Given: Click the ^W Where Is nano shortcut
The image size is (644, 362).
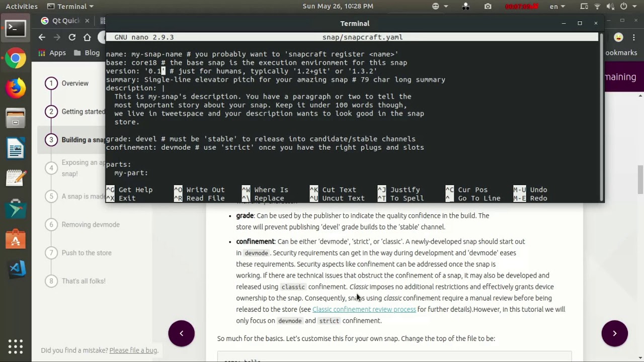Looking at the screenshot, I should click(x=265, y=190).
